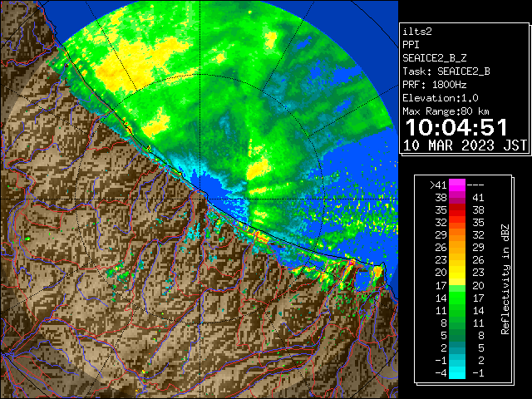Click the orange 29 to 32 legend swatch

tap(457, 234)
